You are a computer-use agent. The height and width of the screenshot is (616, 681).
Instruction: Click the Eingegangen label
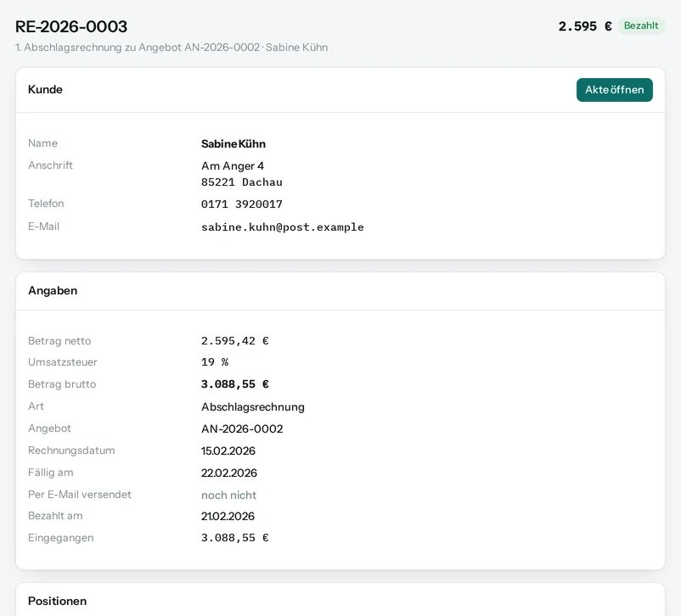(61, 538)
